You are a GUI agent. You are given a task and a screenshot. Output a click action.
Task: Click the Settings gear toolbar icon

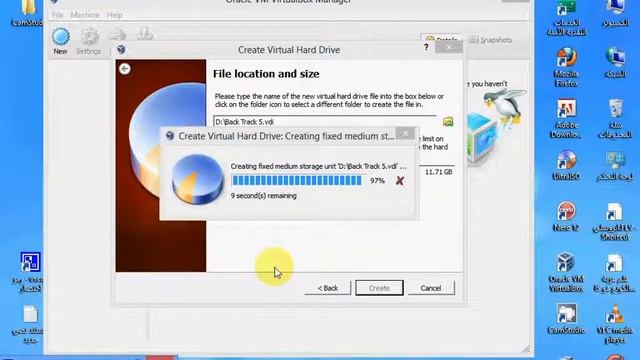[x=89, y=38]
